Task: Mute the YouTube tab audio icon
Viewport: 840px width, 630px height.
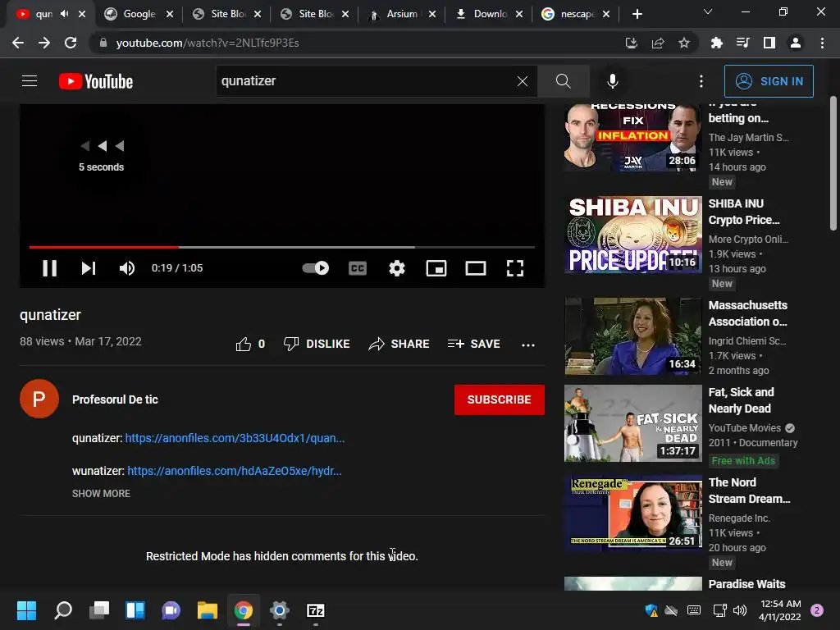Action: [64, 14]
